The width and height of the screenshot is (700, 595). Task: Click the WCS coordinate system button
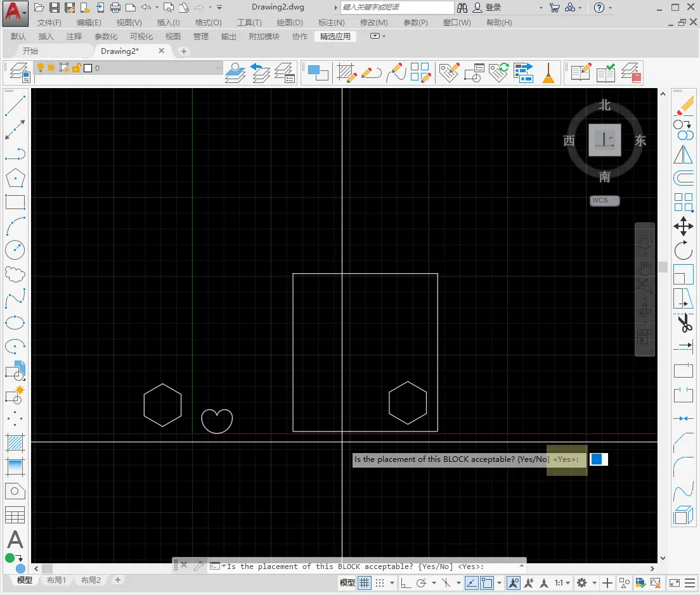coord(604,200)
